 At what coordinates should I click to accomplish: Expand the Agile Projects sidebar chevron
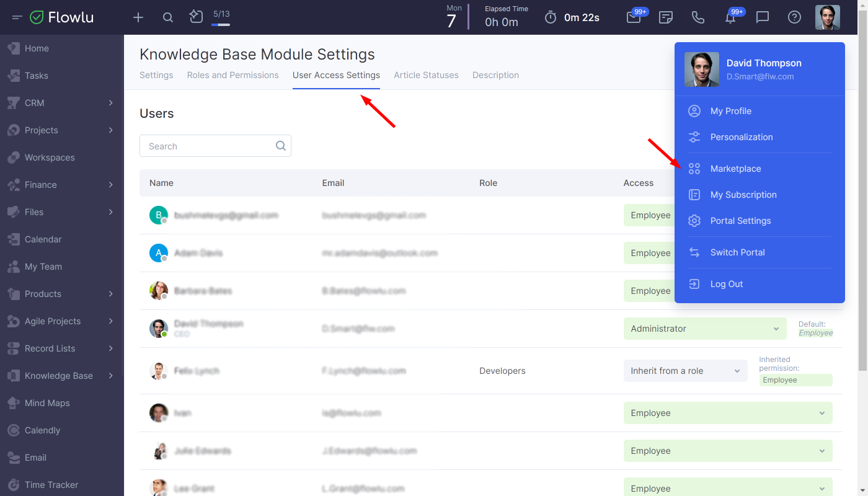pos(111,321)
